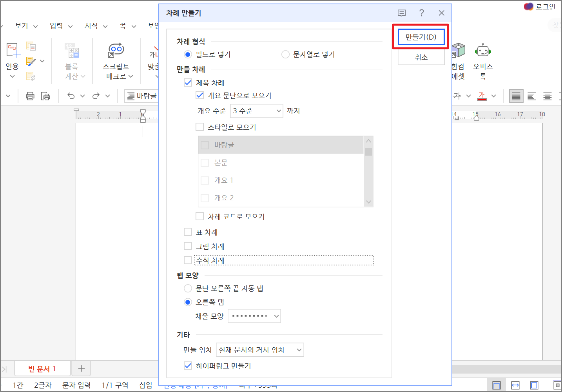Viewport: 562px width, 392px height.
Task: Enable 차례 코드로 모으기 checkbox
Action: 200,216
